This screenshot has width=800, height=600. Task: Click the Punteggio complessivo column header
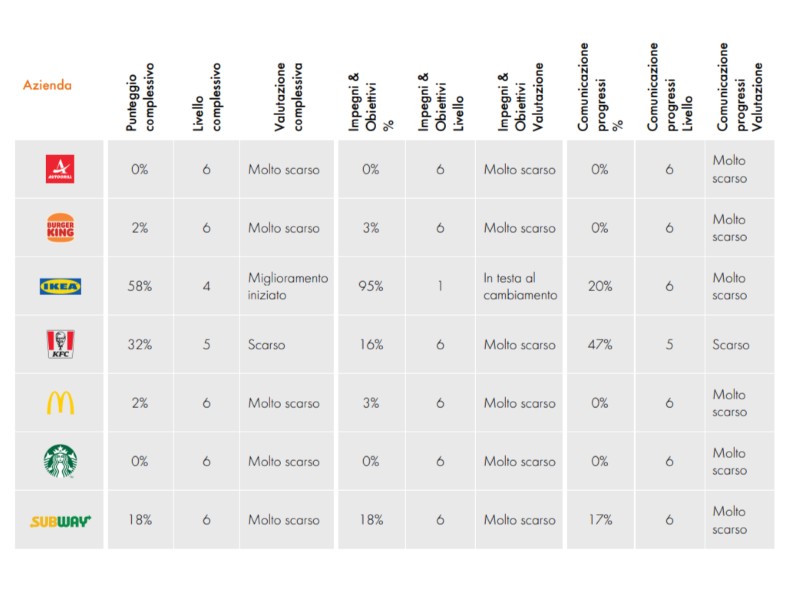(141, 97)
